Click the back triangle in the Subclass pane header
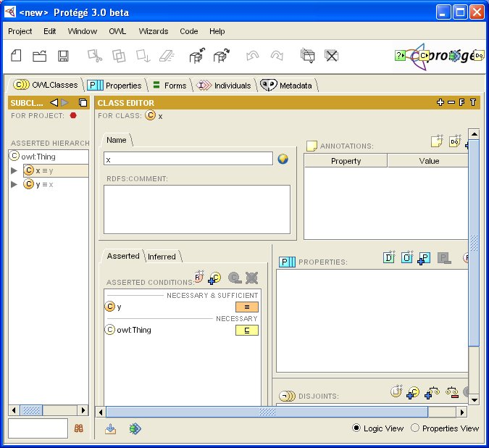 point(54,102)
